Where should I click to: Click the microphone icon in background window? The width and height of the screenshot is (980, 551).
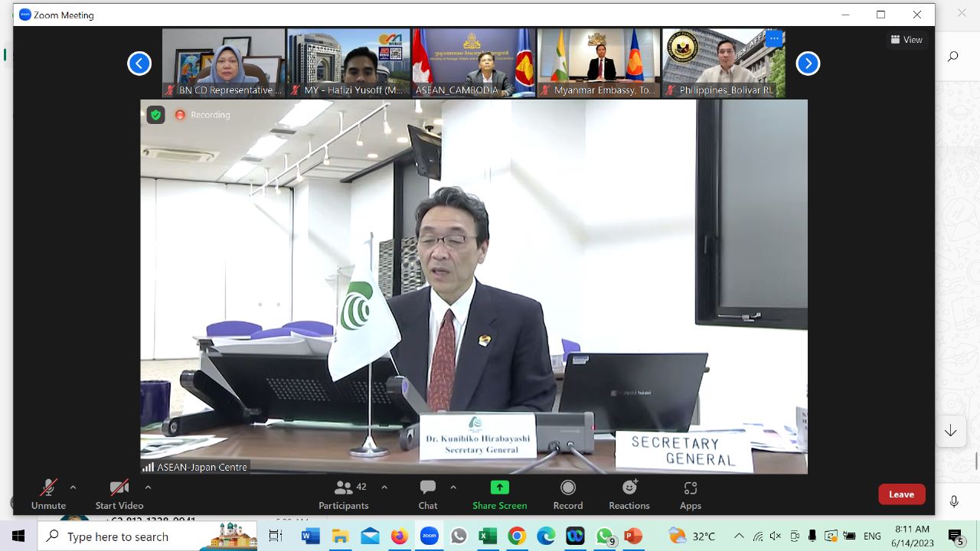click(954, 501)
